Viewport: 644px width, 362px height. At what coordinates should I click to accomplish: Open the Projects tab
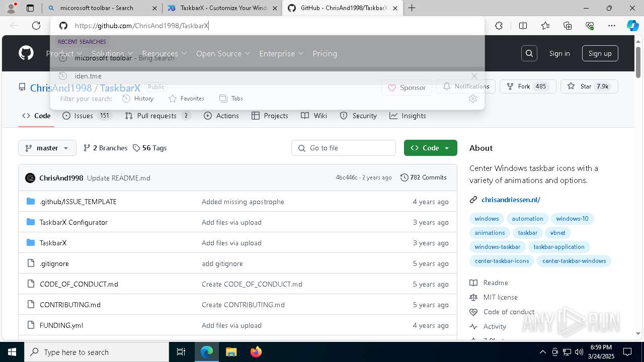270,116
